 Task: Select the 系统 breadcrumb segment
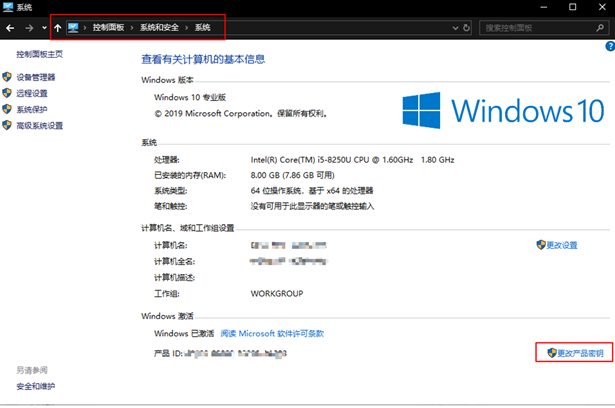click(202, 27)
